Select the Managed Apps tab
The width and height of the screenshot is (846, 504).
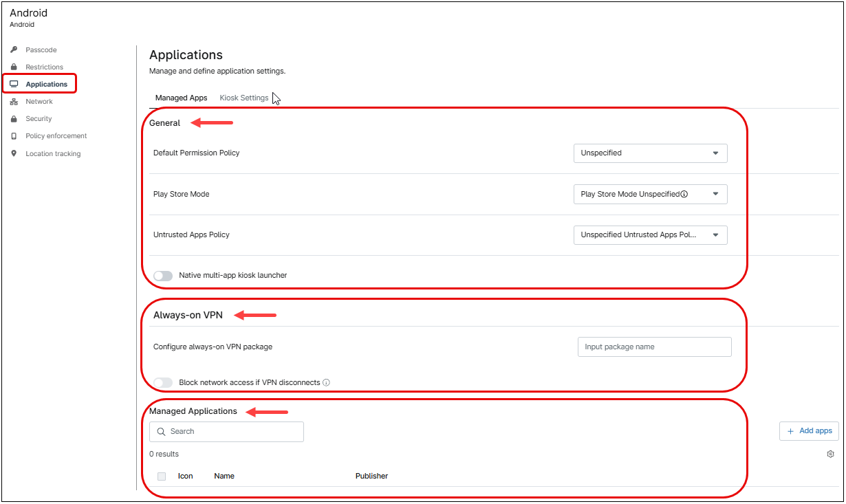click(x=181, y=98)
